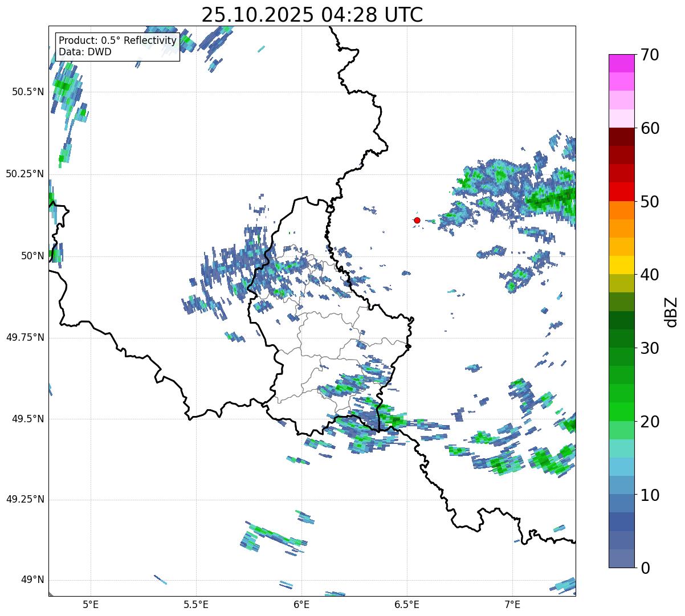Click the 6°E longitude label

pyautogui.click(x=301, y=604)
